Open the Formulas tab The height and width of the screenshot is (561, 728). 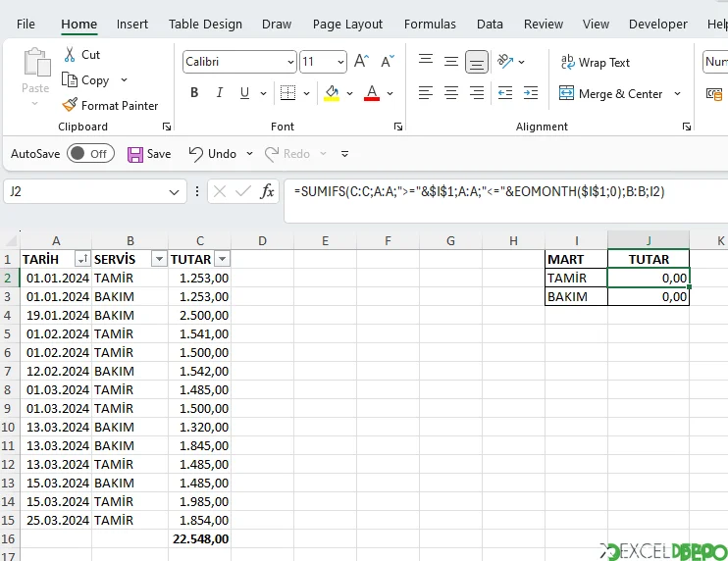430,25
